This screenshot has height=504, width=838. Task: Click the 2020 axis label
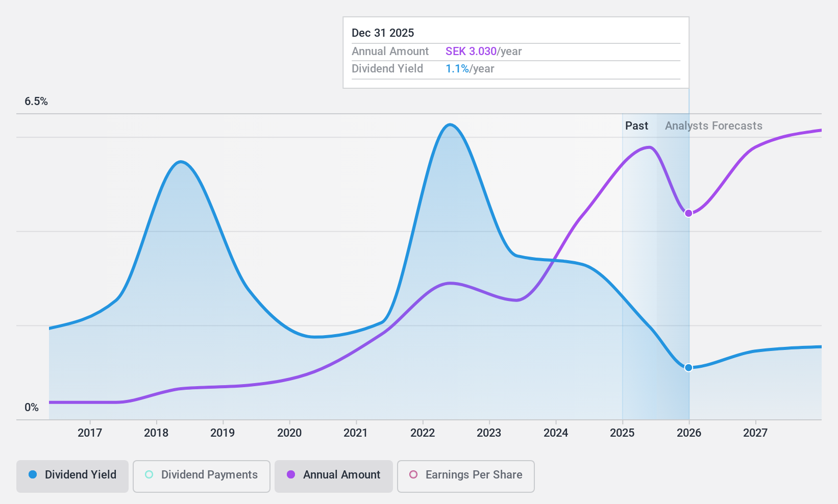289,433
